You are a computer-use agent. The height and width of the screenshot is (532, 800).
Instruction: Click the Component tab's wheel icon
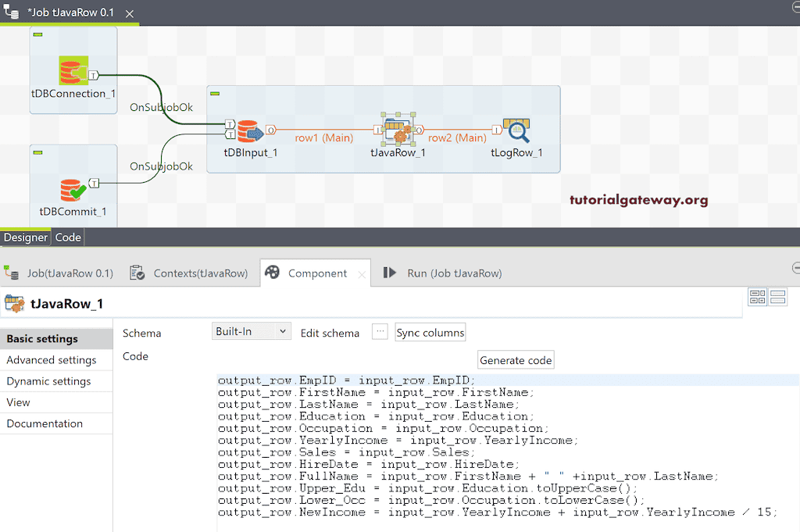point(273,273)
